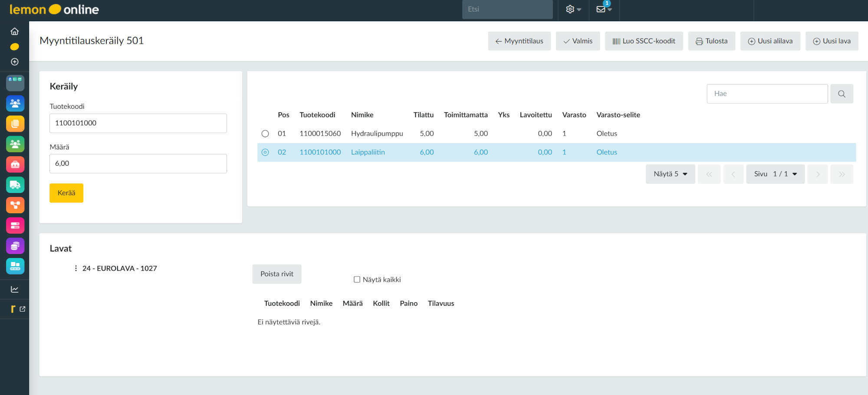Click the Uusi lava button
This screenshot has height=395, width=868.
tap(832, 41)
